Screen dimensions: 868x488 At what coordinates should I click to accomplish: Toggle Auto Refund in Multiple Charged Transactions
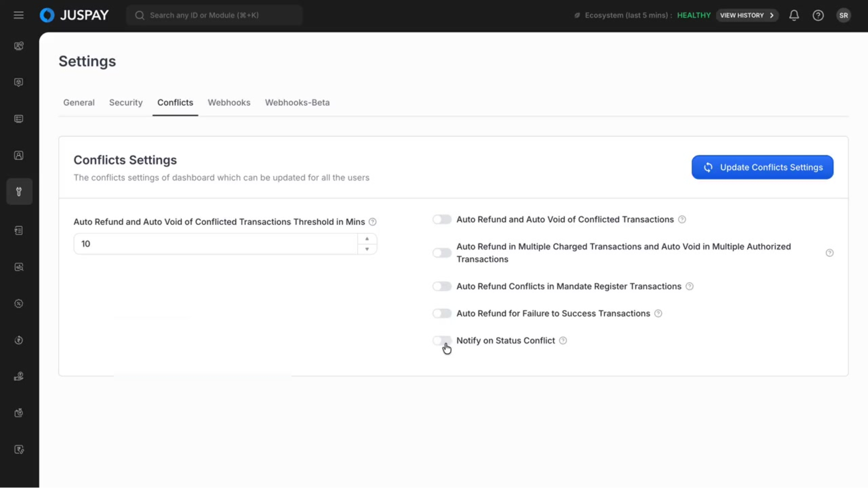(442, 253)
